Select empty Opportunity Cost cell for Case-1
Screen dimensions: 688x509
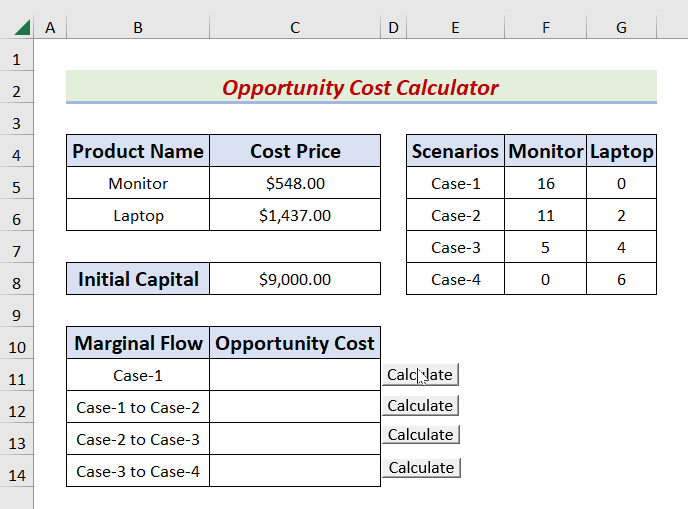pyautogui.click(x=295, y=376)
